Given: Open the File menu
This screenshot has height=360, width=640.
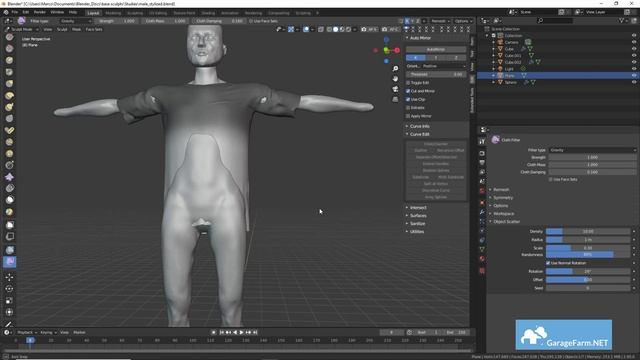Looking at the screenshot, I should point(15,12).
